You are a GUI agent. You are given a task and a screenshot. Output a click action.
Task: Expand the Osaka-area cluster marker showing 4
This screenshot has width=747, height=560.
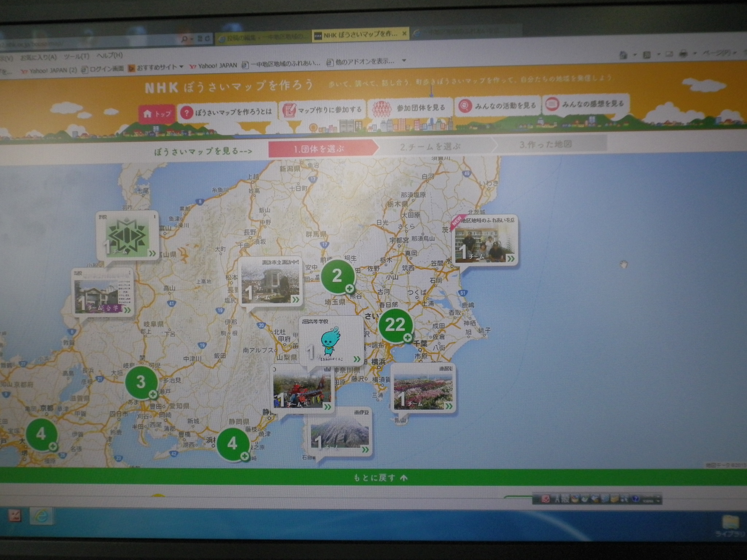(x=41, y=435)
